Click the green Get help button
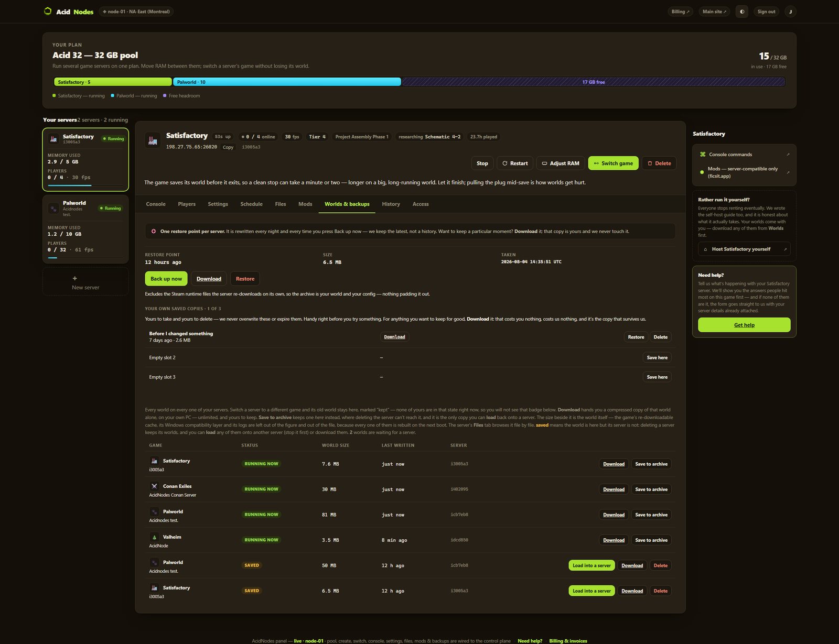Image resolution: width=839 pixels, height=644 pixels. coord(744,325)
